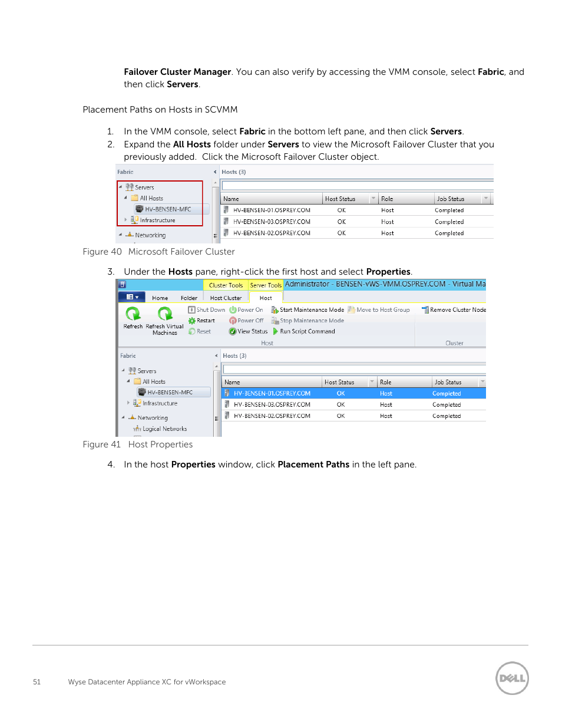Select HV-BENSEN-01.OSPREY.COM row in Figure 41

(x=353, y=393)
